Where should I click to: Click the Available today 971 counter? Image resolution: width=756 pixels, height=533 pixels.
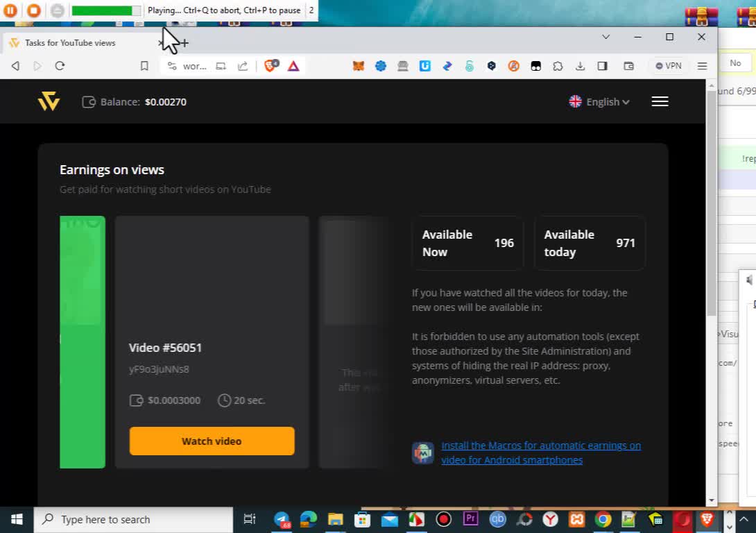click(x=590, y=243)
